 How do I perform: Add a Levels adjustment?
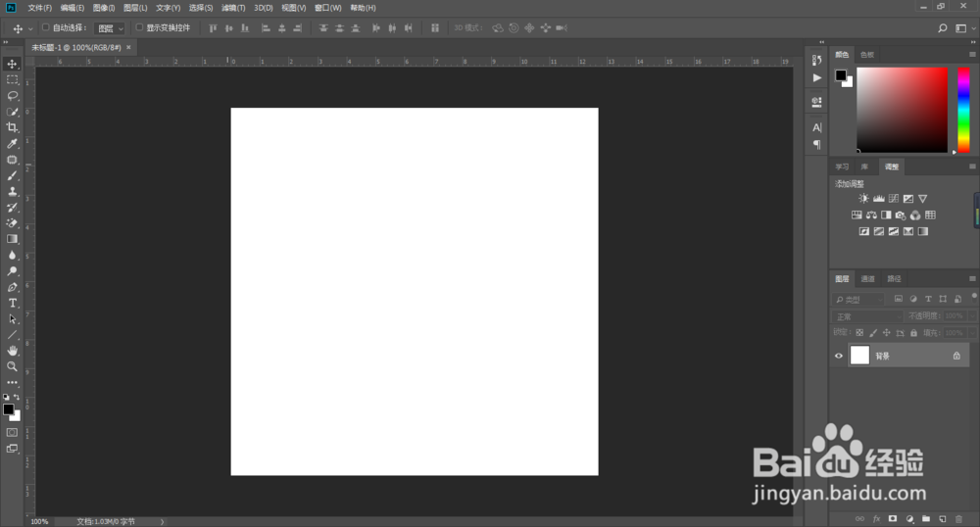878,199
